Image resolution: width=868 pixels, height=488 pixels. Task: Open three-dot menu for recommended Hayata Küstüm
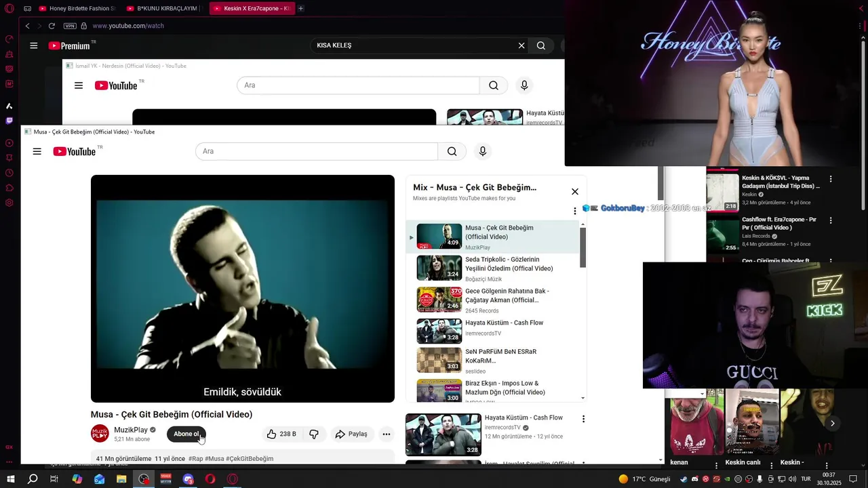pos(583,420)
